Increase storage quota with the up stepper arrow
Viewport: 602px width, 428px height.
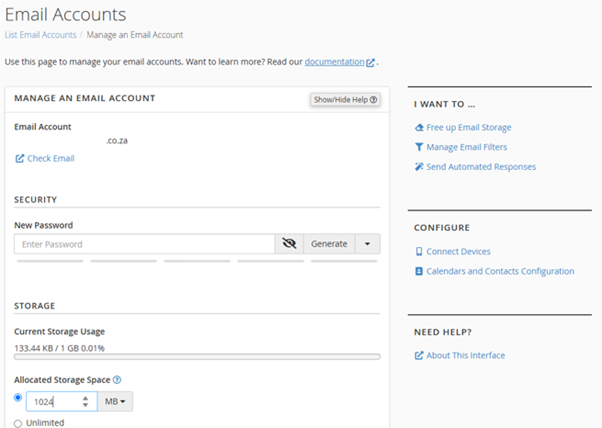coord(85,398)
